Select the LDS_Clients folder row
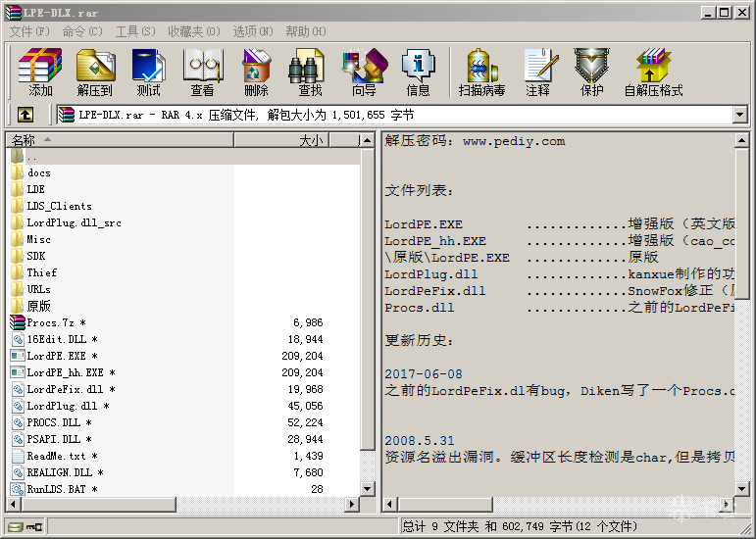 pos(183,206)
